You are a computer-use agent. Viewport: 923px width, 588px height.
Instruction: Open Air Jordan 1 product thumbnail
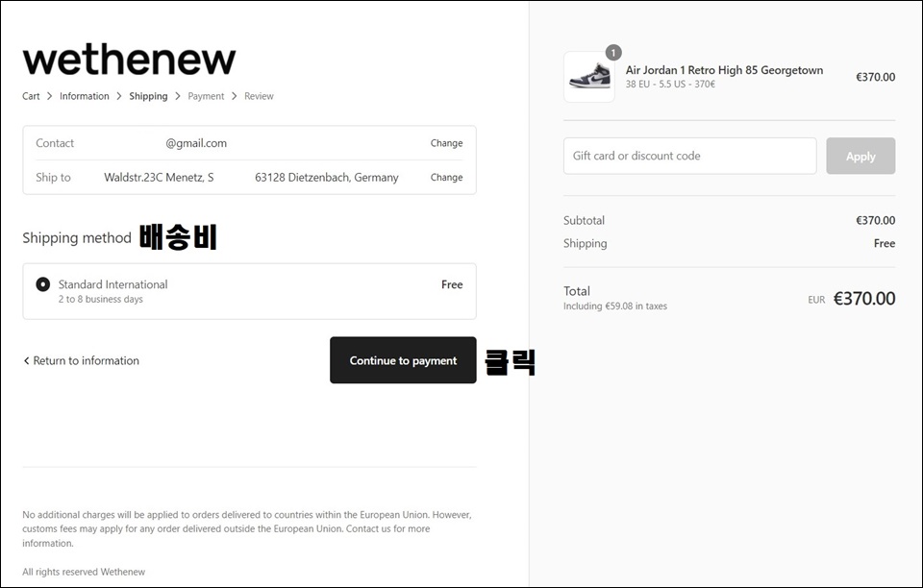[x=589, y=77]
